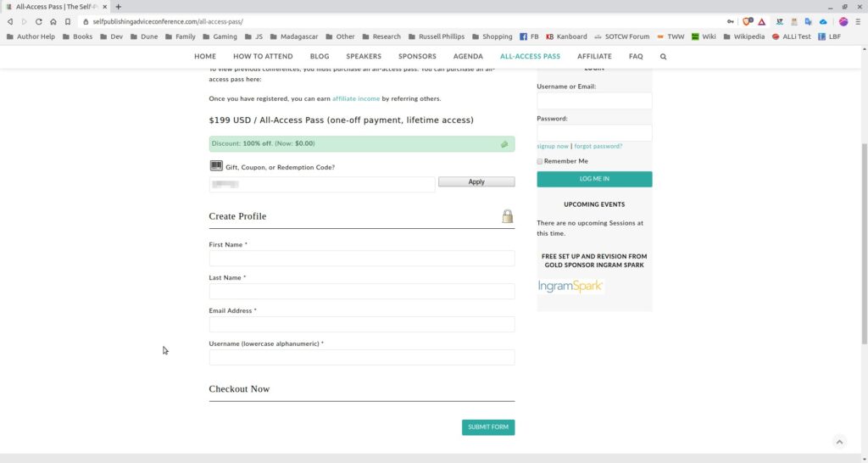Reload the page with the refresh icon
The width and height of the screenshot is (868, 463).
click(38, 21)
